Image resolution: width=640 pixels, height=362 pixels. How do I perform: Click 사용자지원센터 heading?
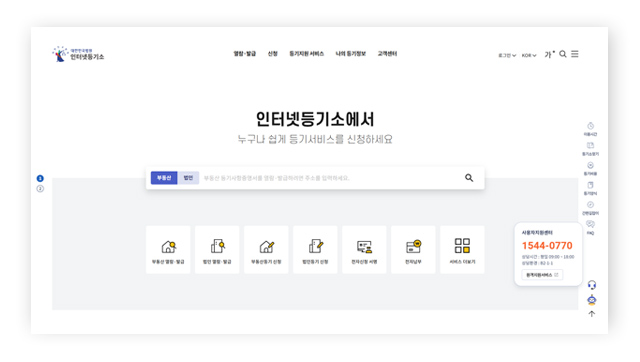click(x=537, y=233)
